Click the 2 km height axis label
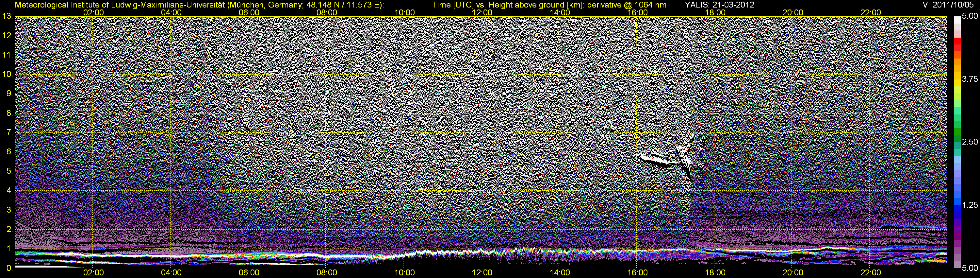The width and height of the screenshot is (980, 278). (x=9, y=230)
